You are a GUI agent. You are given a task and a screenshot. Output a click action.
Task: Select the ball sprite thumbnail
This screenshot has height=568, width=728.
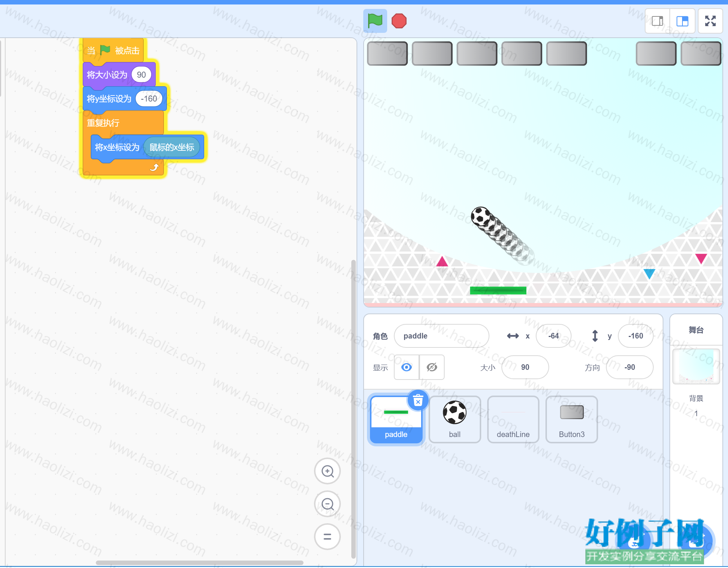coord(454,419)
